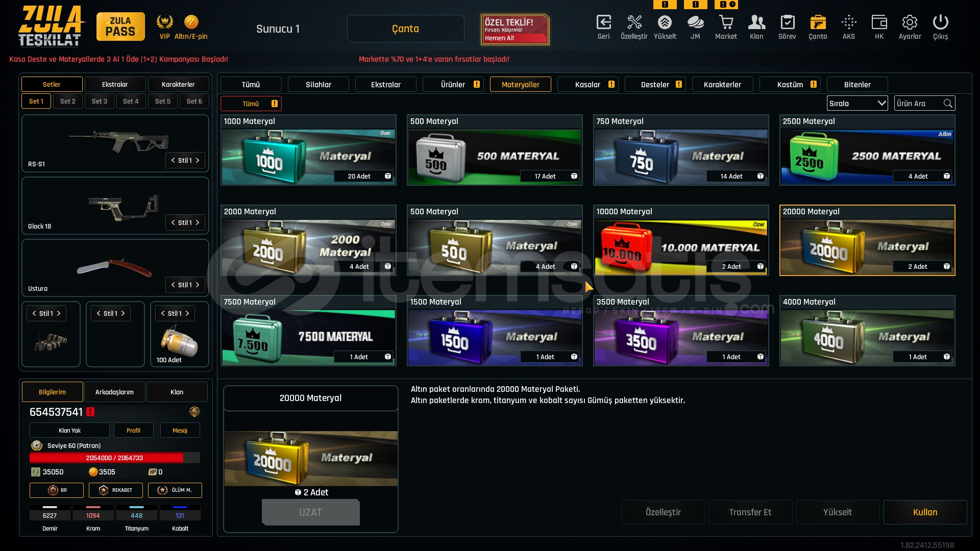Toggle the REKABET stats mode

[115, 490]
